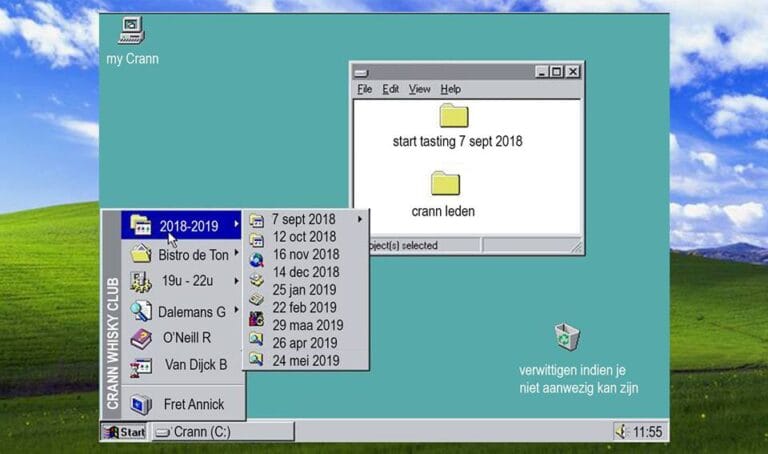The width and height of the screenshot is (768, 454).
Task: Expand the 2018-2019 submenu arrow
Action: [236, 224]
